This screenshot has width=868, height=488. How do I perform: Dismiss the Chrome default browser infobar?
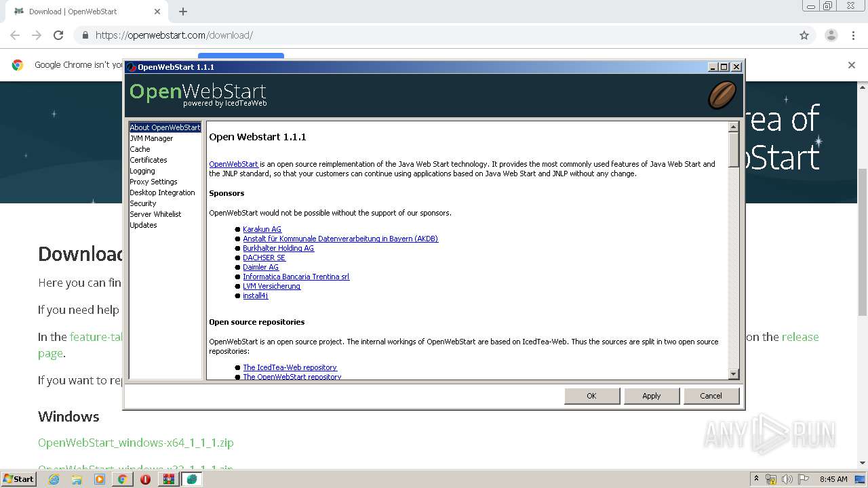pos(852,65)
